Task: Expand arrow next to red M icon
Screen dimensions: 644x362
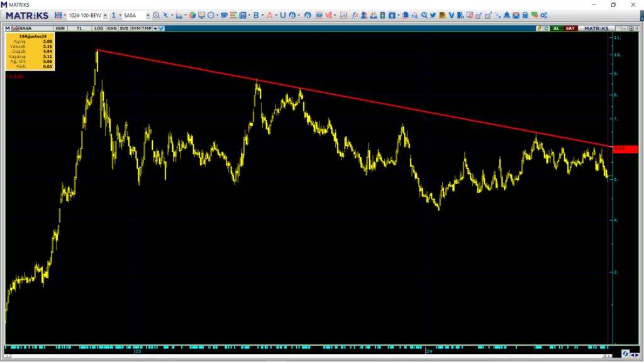Action: pos(335,15)
